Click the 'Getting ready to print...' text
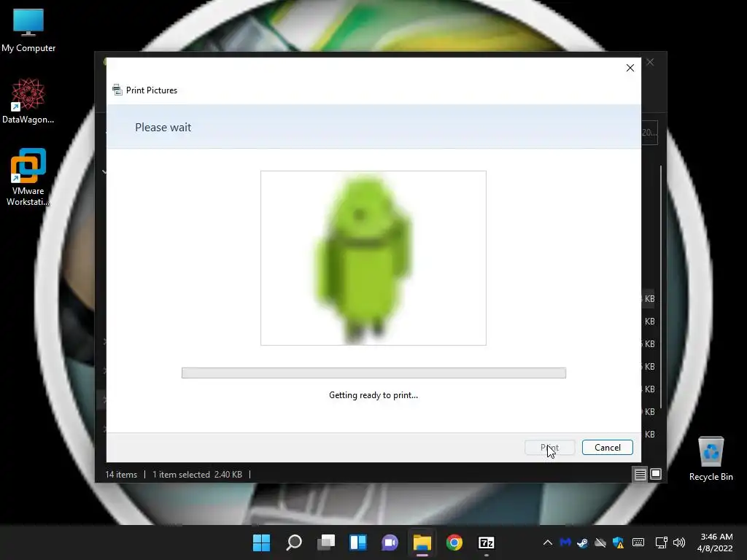This screenshot has height=560, width=747. click(373, 395)
